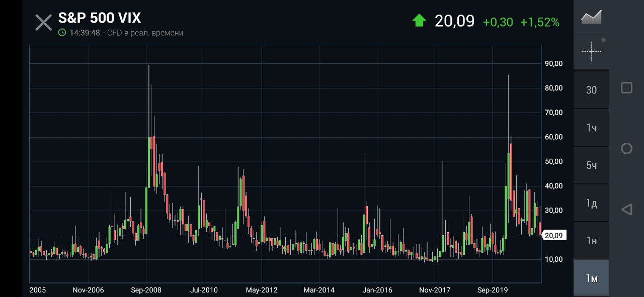Click the 70,00 price axis label

[x=554, y=113]
